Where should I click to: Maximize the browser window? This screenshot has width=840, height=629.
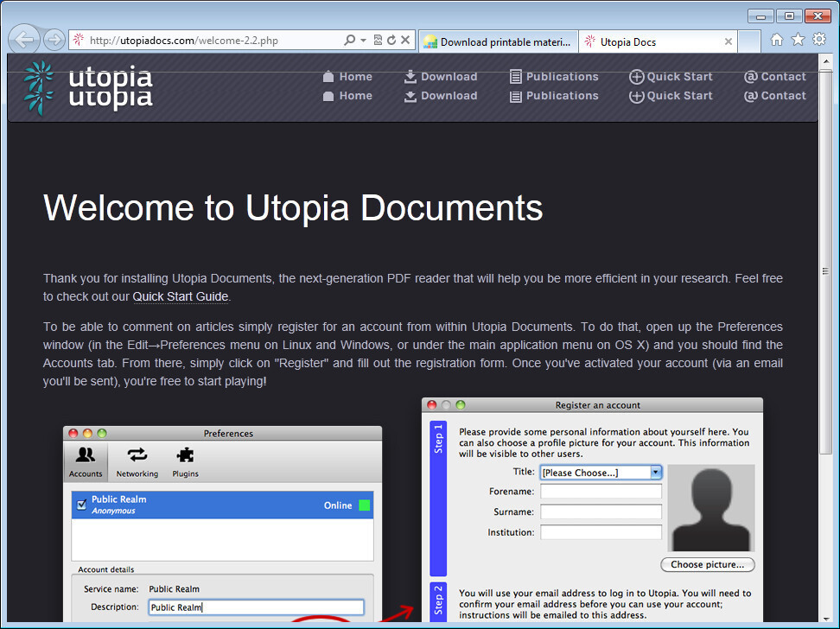coord(789,16)
